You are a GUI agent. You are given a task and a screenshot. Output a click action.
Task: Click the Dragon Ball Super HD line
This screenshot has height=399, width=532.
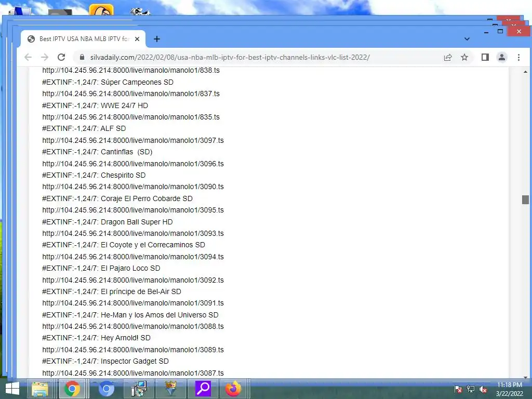point(107,222)
